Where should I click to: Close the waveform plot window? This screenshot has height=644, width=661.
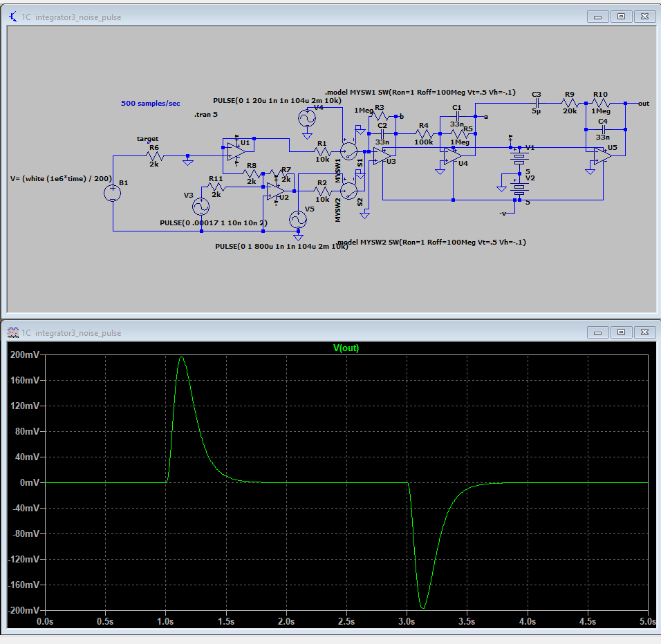point(644,332)
